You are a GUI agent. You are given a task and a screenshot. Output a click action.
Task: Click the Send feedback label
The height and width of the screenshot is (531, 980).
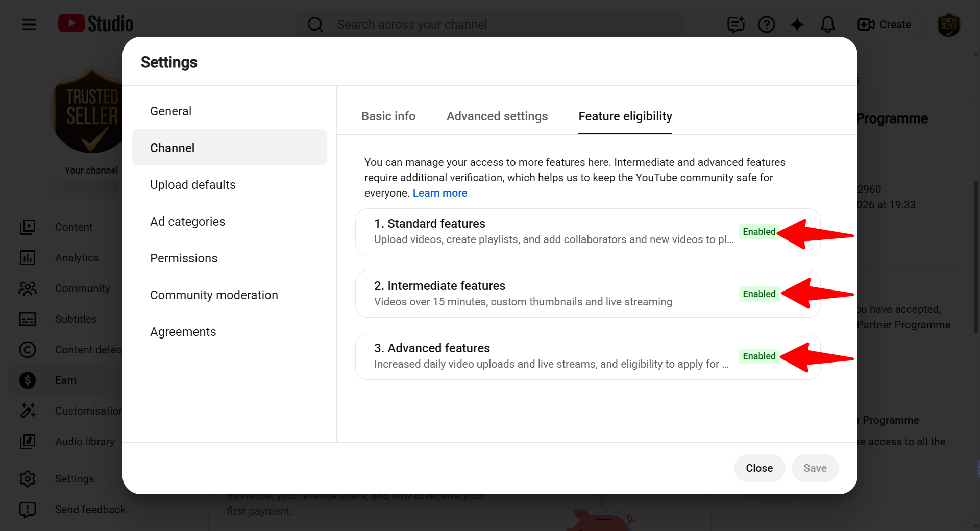pos(90,510)
